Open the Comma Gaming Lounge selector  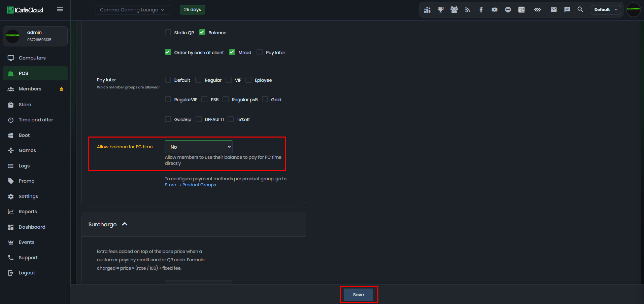133,10
